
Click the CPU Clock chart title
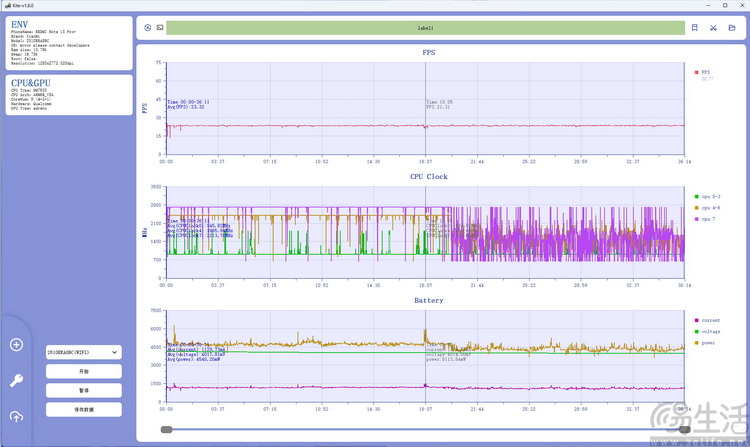coord(429,176)
